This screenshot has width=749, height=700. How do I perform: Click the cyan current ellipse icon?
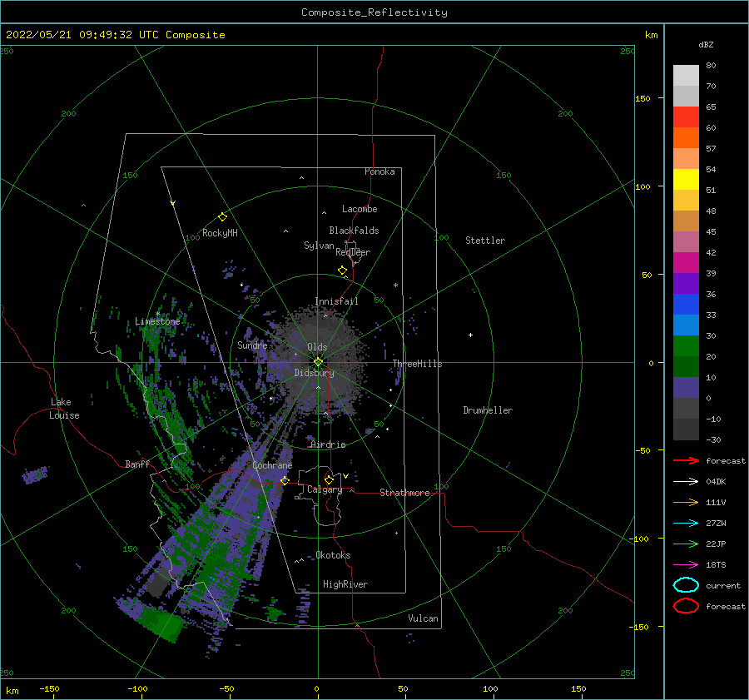coord(686,585)
